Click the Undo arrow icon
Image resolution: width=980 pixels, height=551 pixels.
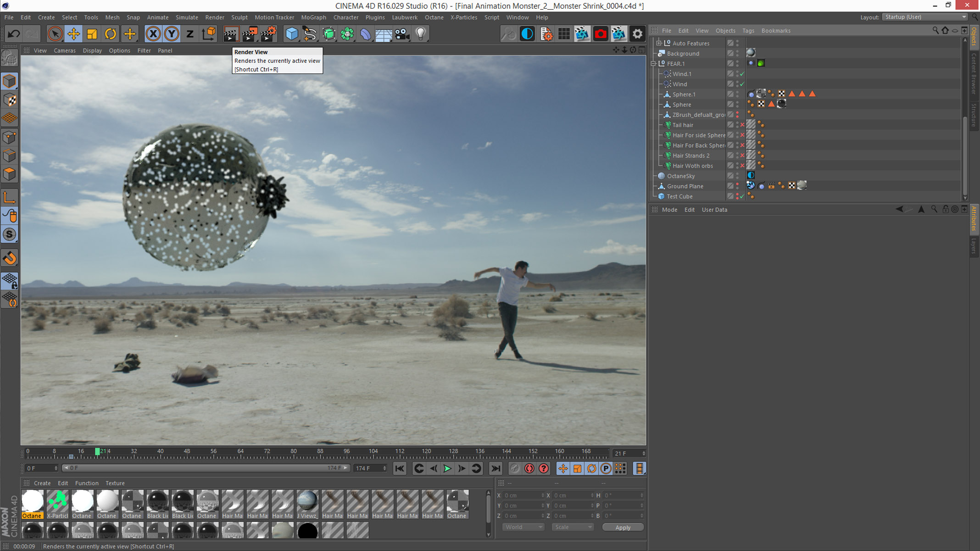point(14,34)
